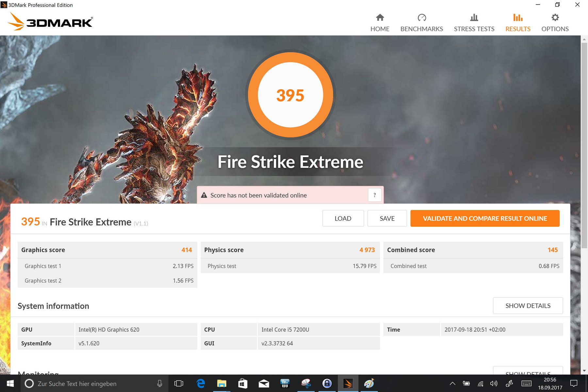Click the LOAD button
Screen dimensions: 588x392
point(343,218)
